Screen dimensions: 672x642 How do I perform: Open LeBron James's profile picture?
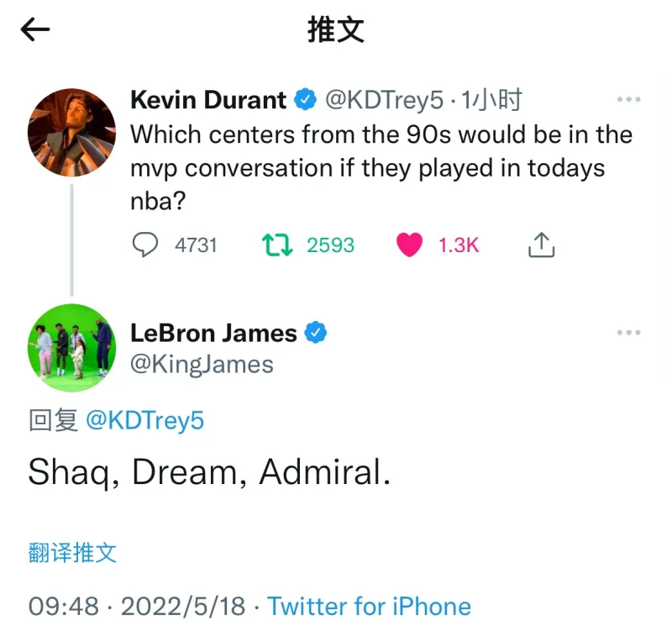[71, 347]
